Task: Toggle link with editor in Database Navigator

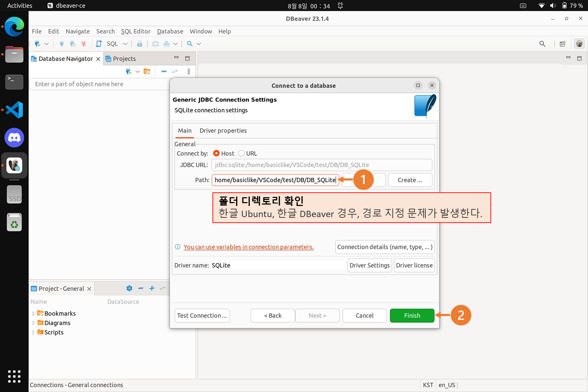Action: tap(175, 71)
